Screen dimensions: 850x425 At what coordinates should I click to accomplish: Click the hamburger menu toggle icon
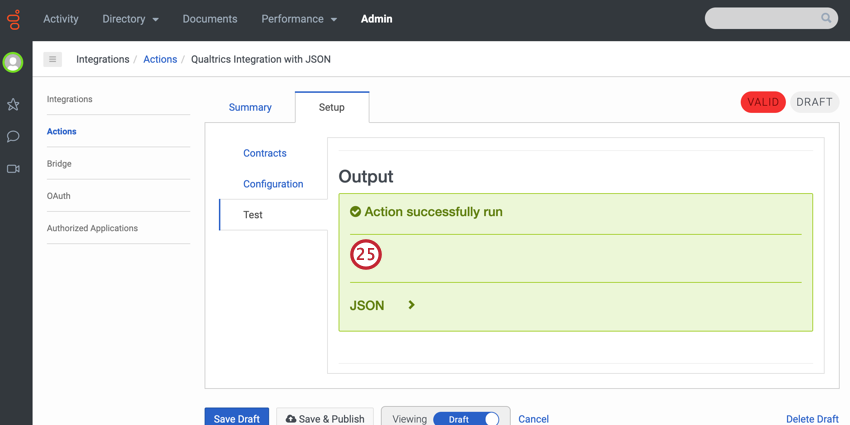click(x=53, y=60)
